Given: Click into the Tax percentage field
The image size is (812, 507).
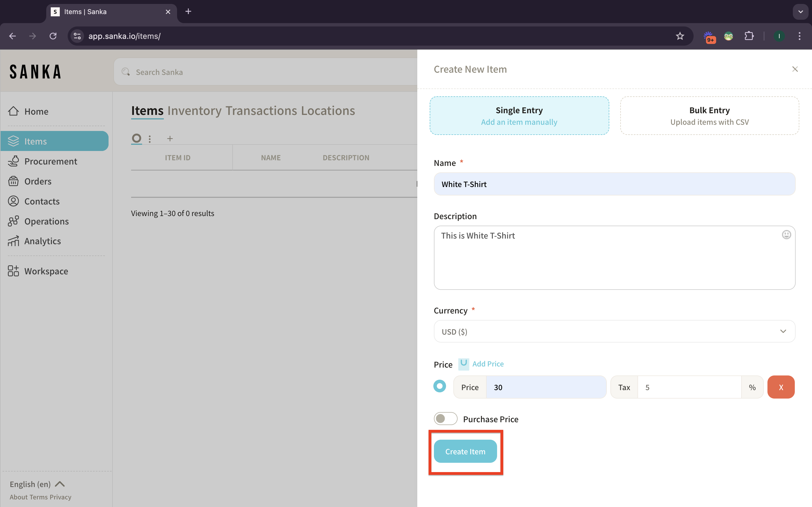Looking at the screenshot, I should pyautogui.click(x=689, y=387).
